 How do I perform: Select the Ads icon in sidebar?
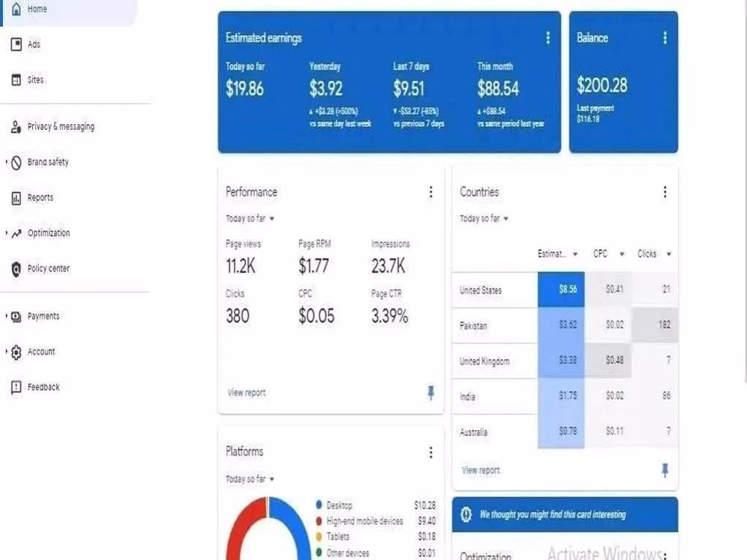click(16, 44)
